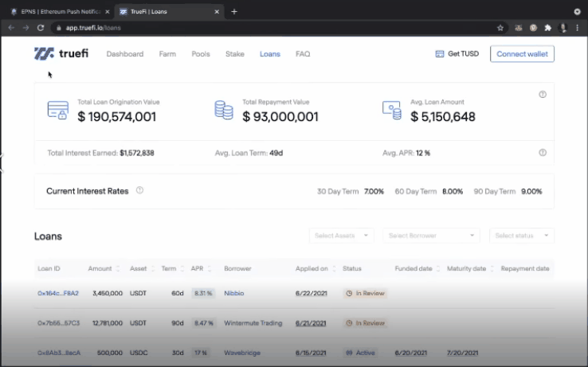Click the TrueFi logo
The image size is (588, 367).
[62, 54]
